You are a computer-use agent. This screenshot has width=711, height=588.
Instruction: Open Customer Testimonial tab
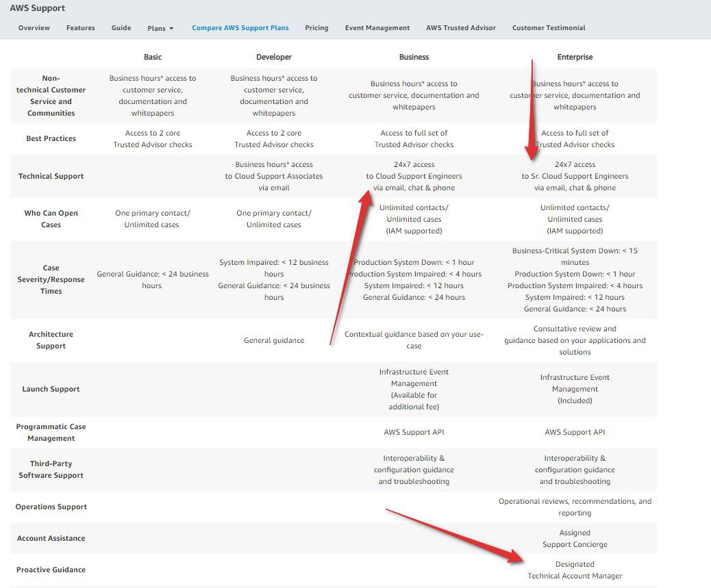549,27
